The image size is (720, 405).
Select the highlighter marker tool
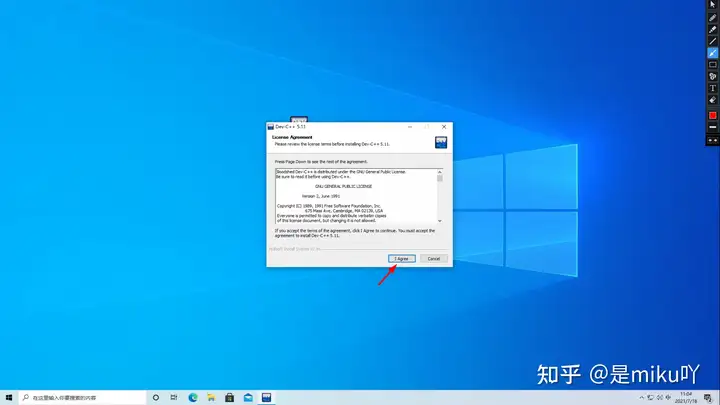click(x=712, y=29)
